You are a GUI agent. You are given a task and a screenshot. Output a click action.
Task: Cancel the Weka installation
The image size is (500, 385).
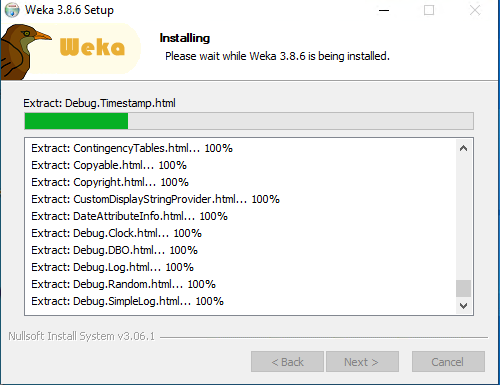pos(448,362)
